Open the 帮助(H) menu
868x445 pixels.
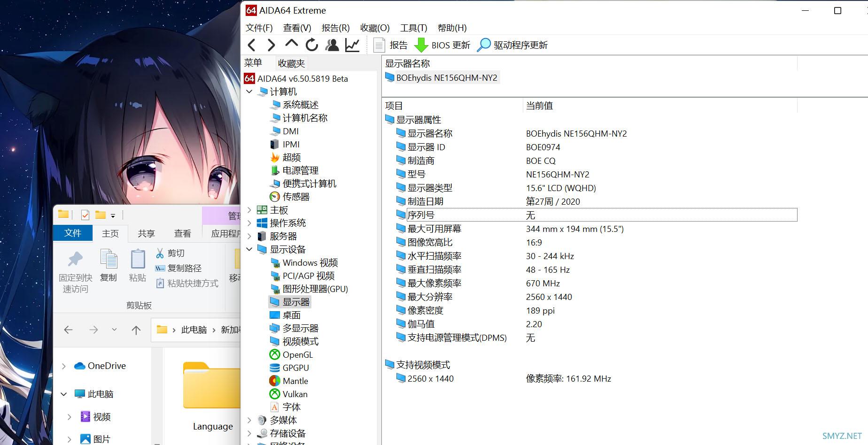click(x=452, y=28)
